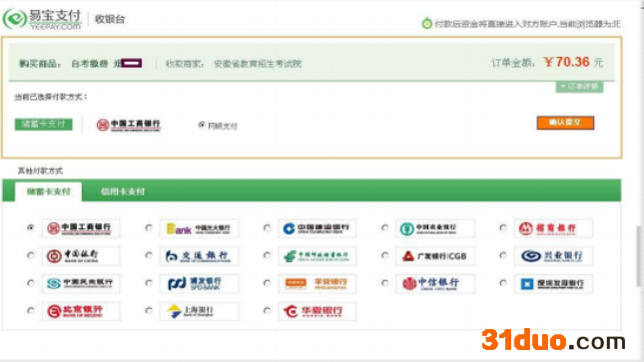Choose the China CITIC Bank logo
Screen dimensions: 644x362
pos(435,283)
